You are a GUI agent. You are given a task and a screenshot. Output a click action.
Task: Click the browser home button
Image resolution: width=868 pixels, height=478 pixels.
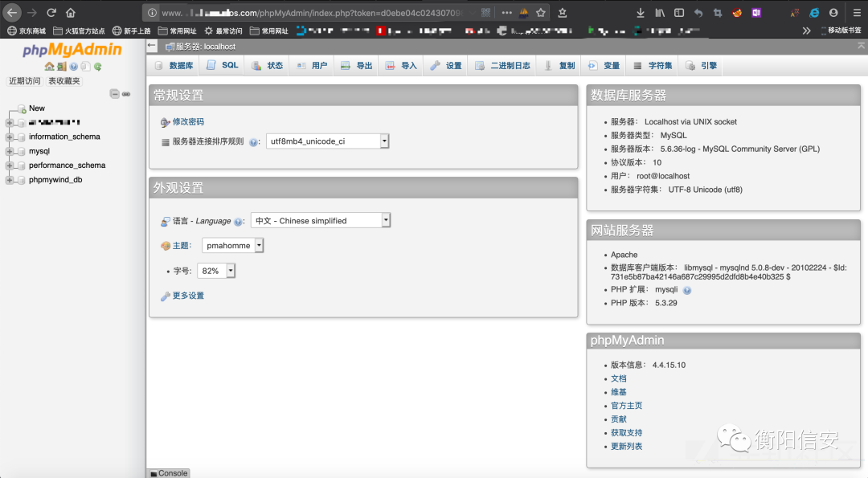(x=70, y=12)
